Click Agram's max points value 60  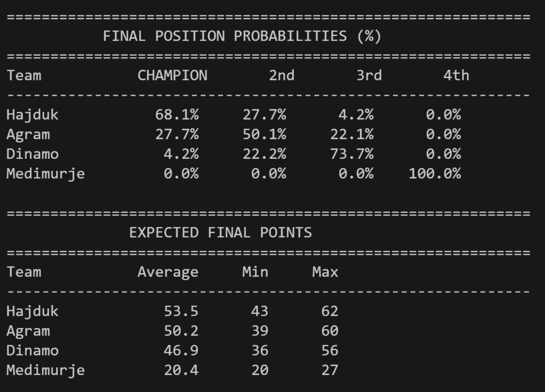click(x=330, y=331)
